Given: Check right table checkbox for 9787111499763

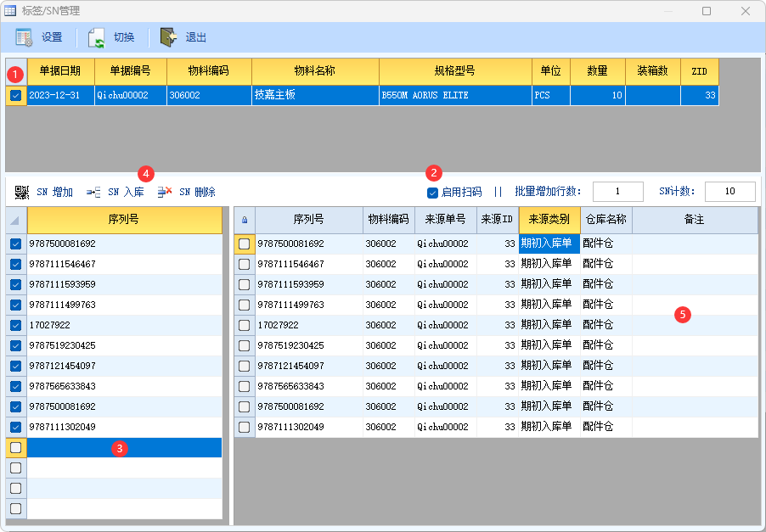Looking at the screenshot, I should tap(245, 305).
